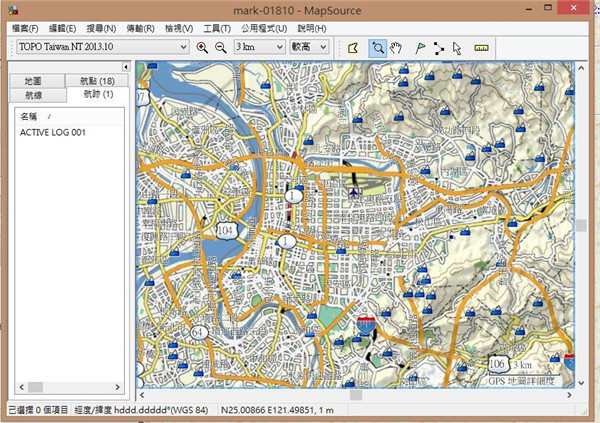Click the map horizontal scroll left arrow
The width and height of the screenshot is (600, 423).
142,395
